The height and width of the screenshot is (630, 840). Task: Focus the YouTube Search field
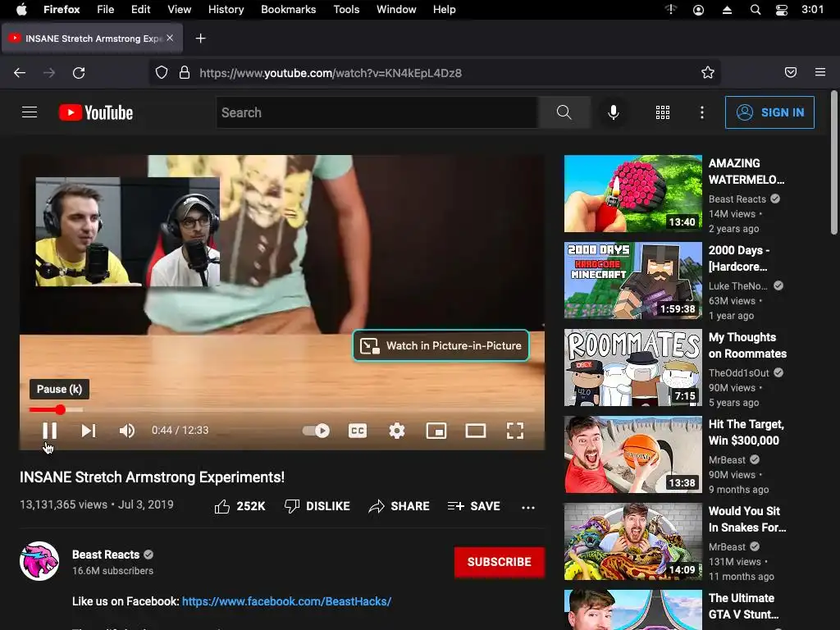click(x=377, y=112)
